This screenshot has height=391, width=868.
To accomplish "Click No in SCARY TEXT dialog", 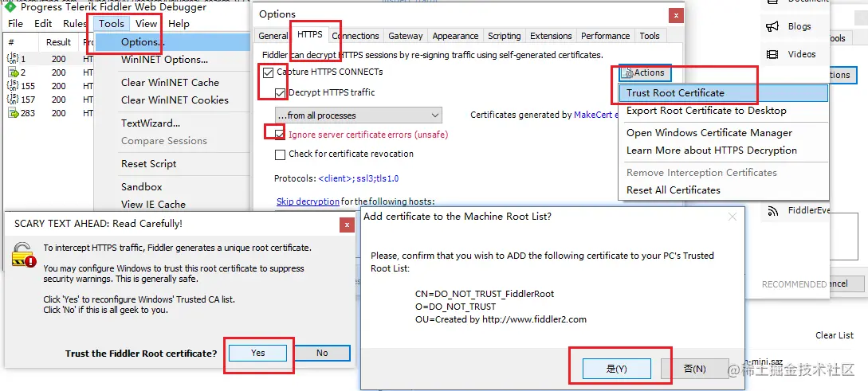I will (322, 353).
